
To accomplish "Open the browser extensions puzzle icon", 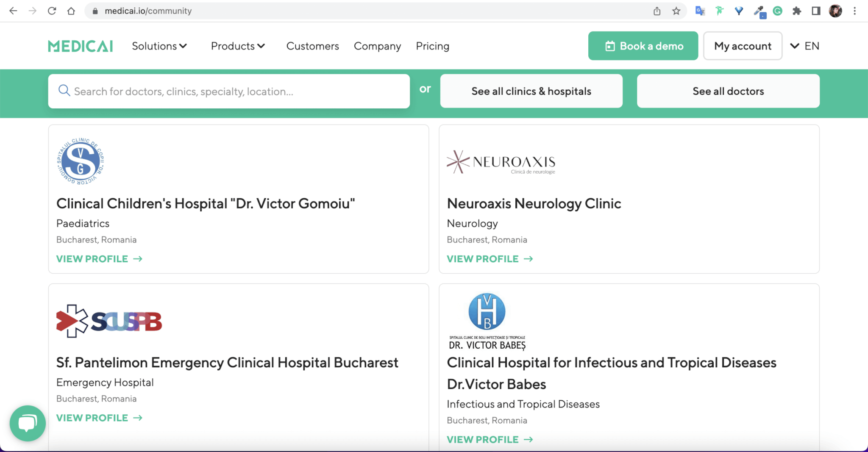I will [796, 11].
